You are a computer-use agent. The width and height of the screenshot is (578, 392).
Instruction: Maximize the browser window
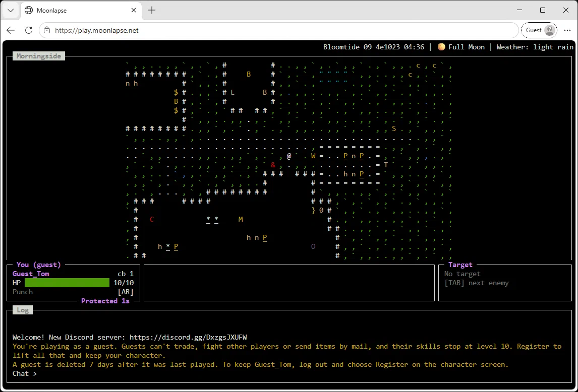[x=543, y=10]
